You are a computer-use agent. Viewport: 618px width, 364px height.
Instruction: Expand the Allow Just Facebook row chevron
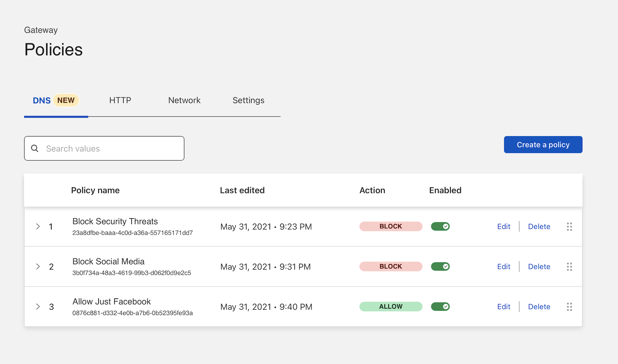[38, 307]
